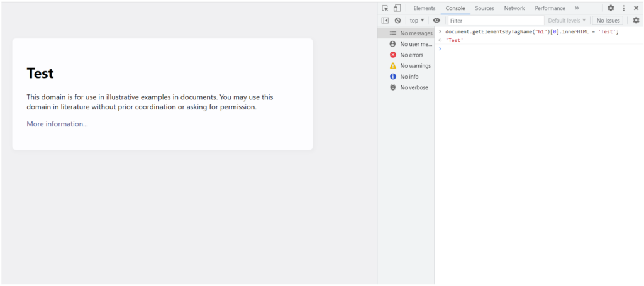Focus the console Filter field
Viewport: 644px width, 286px height.
(x=496, y=21)
